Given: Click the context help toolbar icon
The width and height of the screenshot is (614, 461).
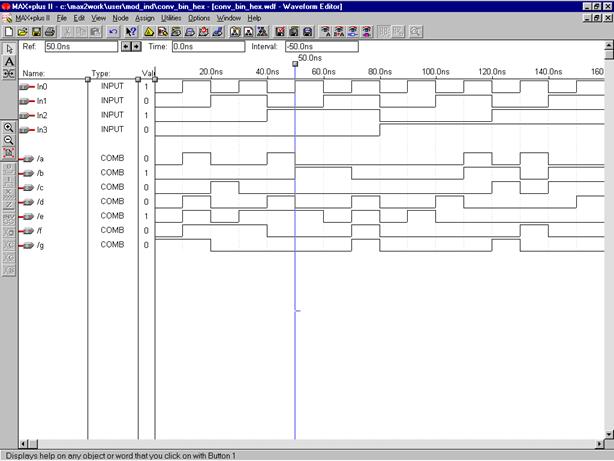Looking at the screenshot, I should (x=130, y=32).
